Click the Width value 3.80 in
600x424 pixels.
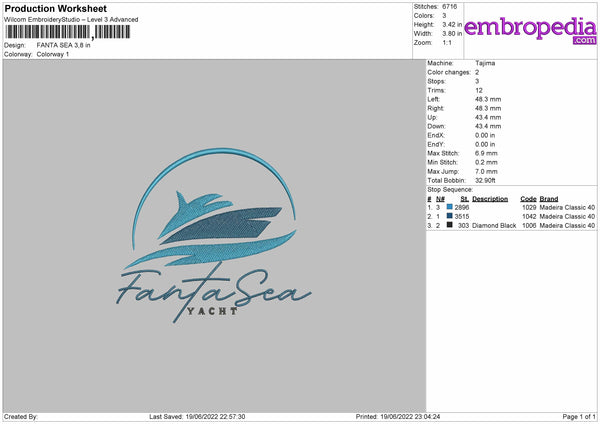pyautogui.click(x=452, y=34)
